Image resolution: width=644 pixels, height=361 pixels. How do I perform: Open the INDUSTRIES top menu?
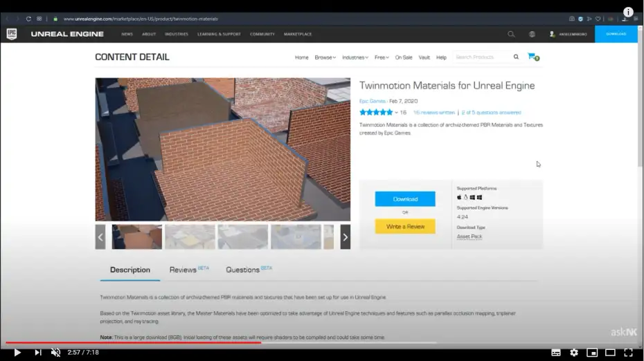pyautogui.click(x=176, y=34)
